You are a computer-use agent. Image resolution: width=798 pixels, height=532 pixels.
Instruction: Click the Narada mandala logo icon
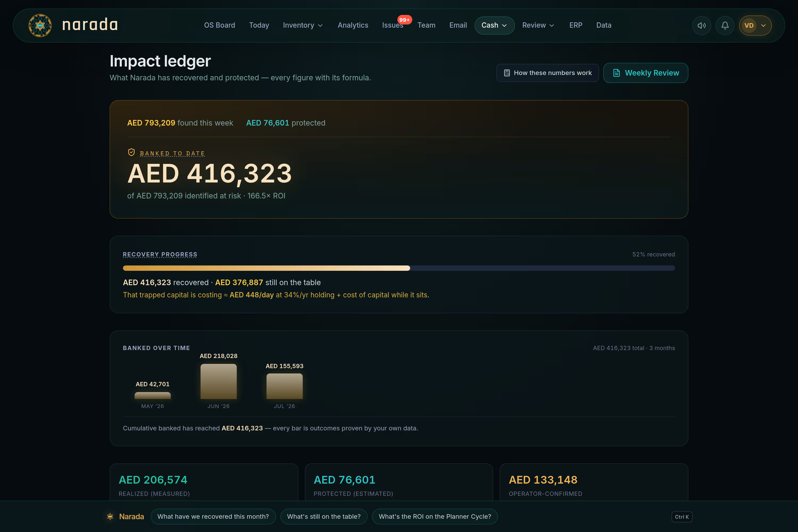(40, 26)
